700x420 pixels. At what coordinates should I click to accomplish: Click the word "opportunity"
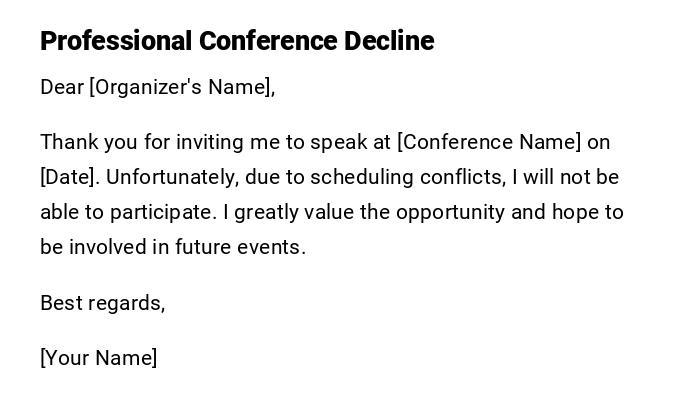click(x=457, y=212)
